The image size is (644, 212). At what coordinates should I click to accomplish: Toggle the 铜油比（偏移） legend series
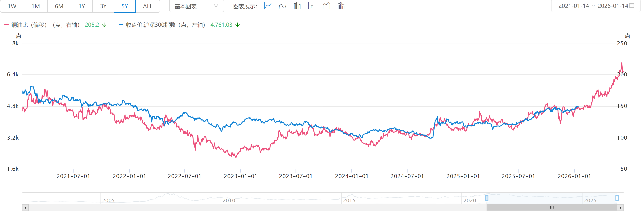(29, 25)
